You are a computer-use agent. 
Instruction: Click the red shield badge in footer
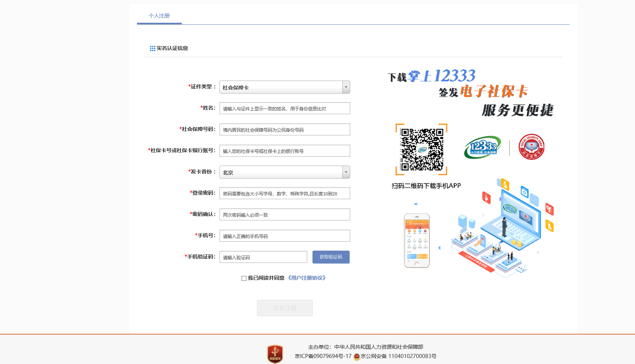click(275, 354)
